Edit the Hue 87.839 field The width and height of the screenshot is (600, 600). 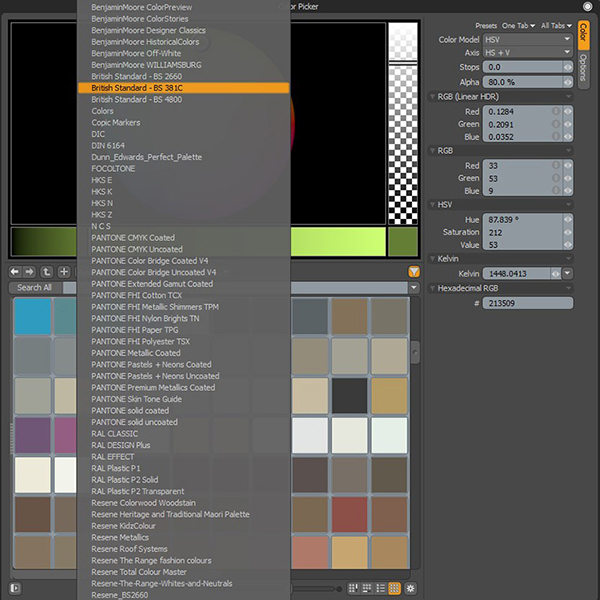point(523,219)
